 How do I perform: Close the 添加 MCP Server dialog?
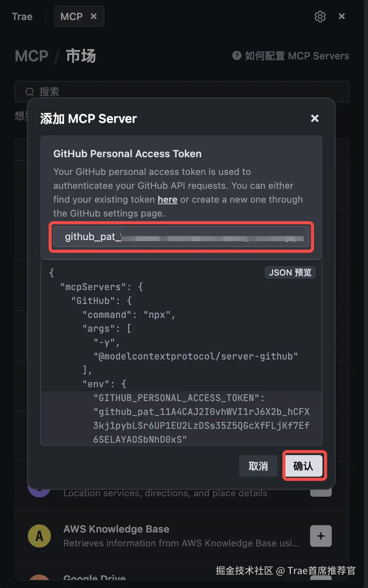315,118
